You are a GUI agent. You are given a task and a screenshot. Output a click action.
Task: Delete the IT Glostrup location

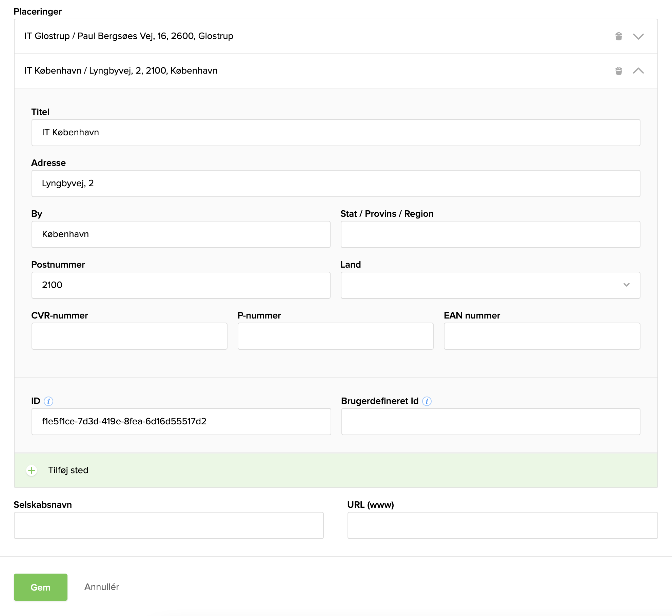(618, 36)
